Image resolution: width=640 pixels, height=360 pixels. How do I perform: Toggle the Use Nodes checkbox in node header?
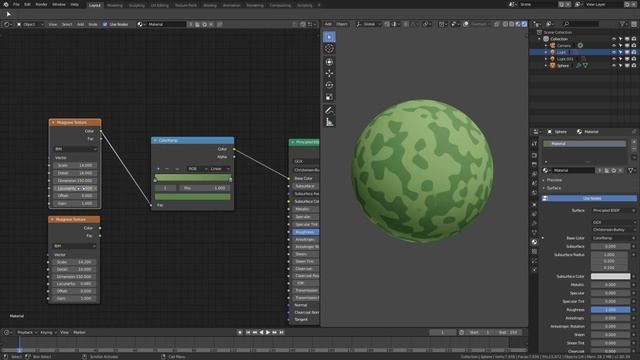[x=105, y=24]
